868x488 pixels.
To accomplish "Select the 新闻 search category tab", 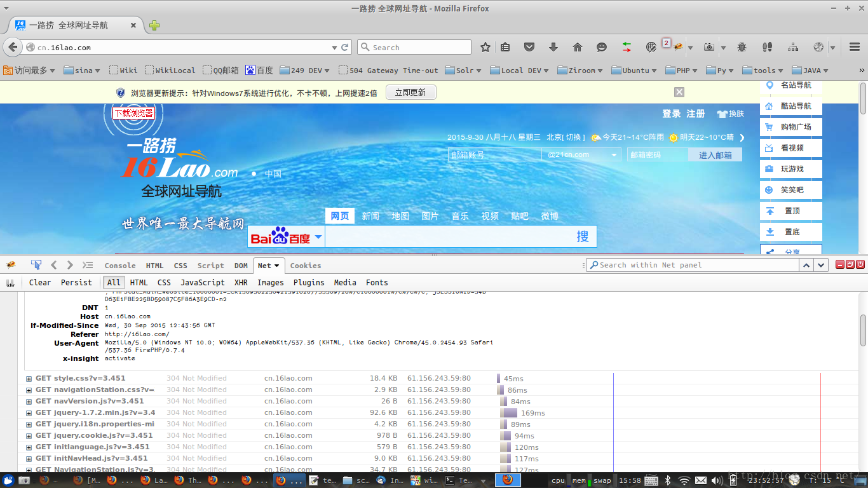I will tap(370, 216).
